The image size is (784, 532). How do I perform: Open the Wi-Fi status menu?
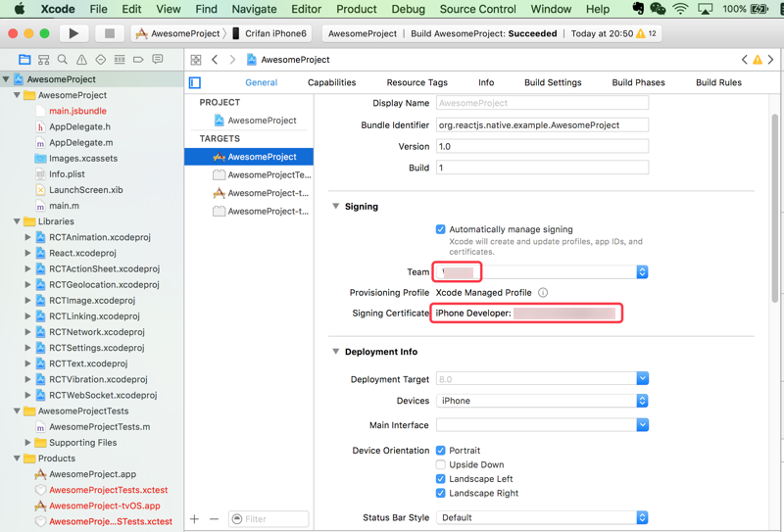coord(680,9)
